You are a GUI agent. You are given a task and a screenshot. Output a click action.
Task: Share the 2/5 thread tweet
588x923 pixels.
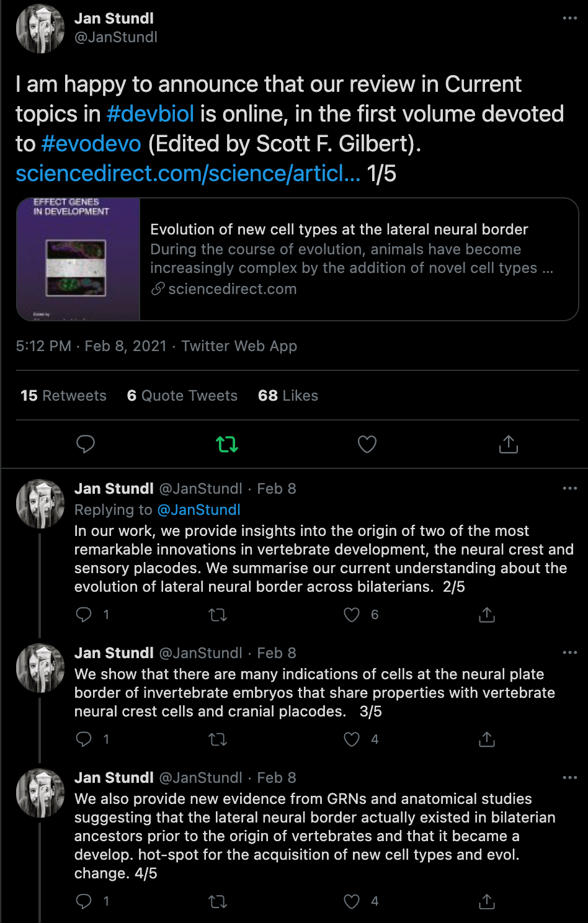[x=487, y=615]
